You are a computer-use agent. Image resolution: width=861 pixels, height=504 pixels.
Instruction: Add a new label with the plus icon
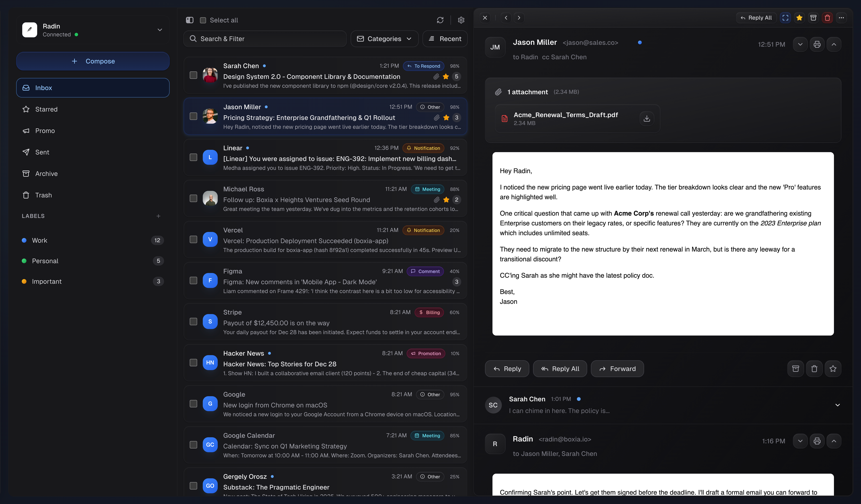point(158,216)
